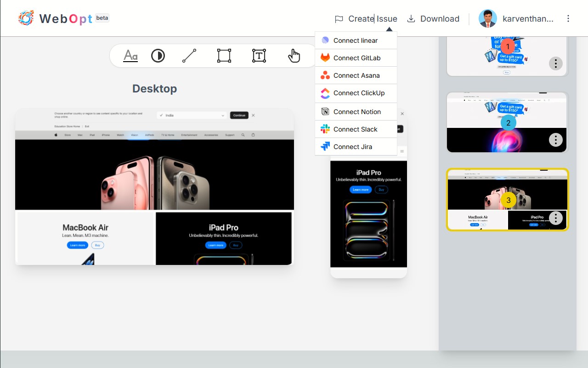Viewport: 588px width, 368px height.
Task: Choose Connect linear from the menu
Action: (x=356, y=40)
